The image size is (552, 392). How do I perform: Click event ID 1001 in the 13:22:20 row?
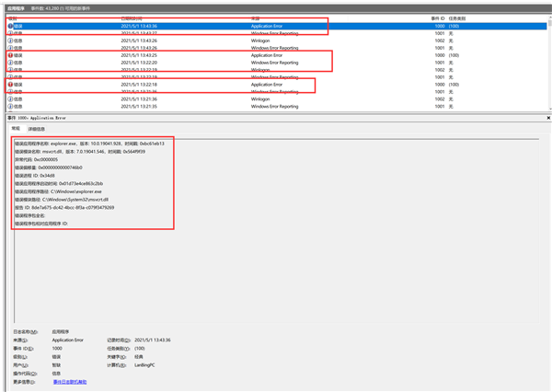(x=440, y=63)
